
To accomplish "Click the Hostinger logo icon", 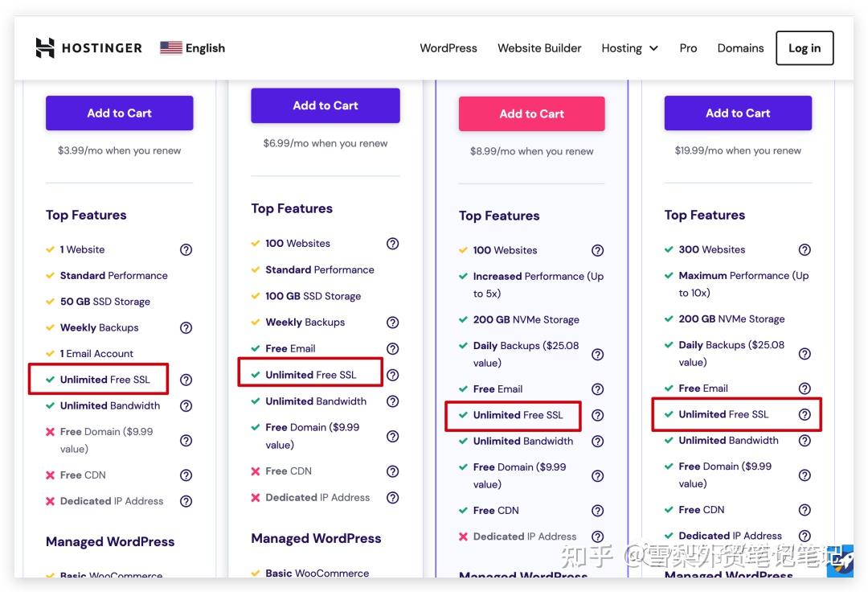I will [45, 48].
